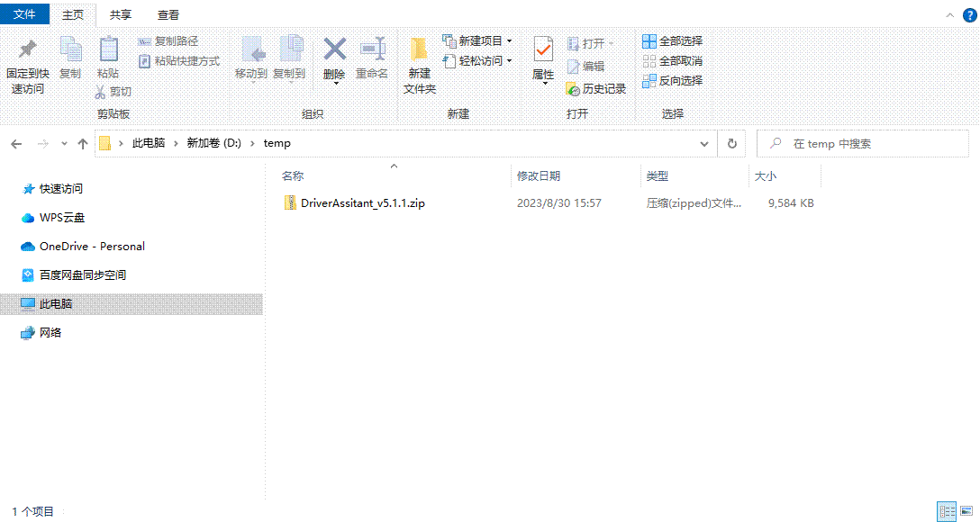
Task: Switch to the 查看 ribbon tab
Action: point(168,14)
